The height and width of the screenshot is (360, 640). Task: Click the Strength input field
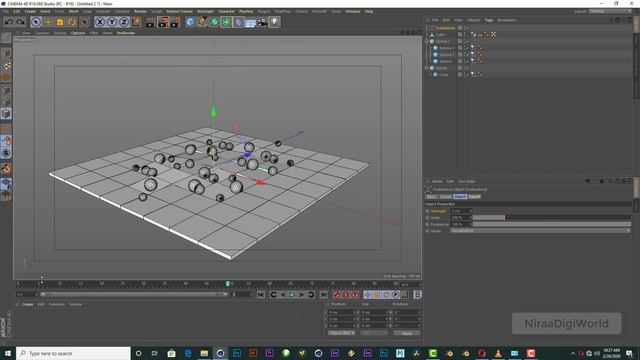(x=460, y=211)
